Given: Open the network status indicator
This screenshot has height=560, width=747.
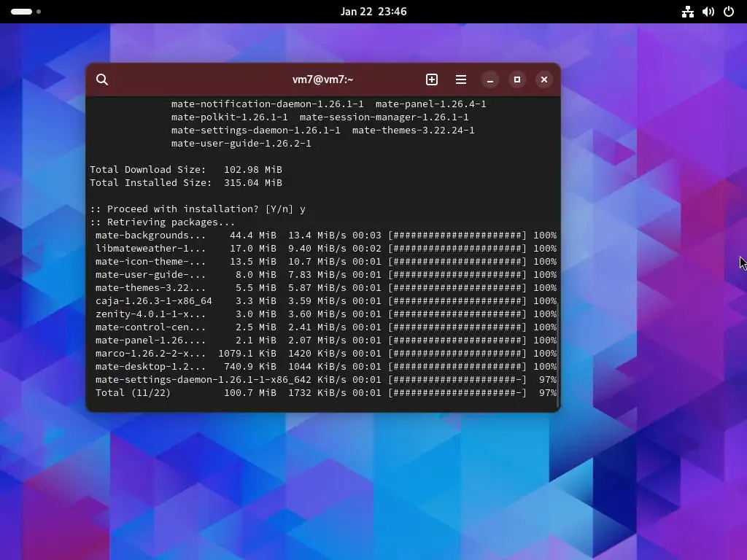Looking at the screenshot, I should (x=687, y=12).
